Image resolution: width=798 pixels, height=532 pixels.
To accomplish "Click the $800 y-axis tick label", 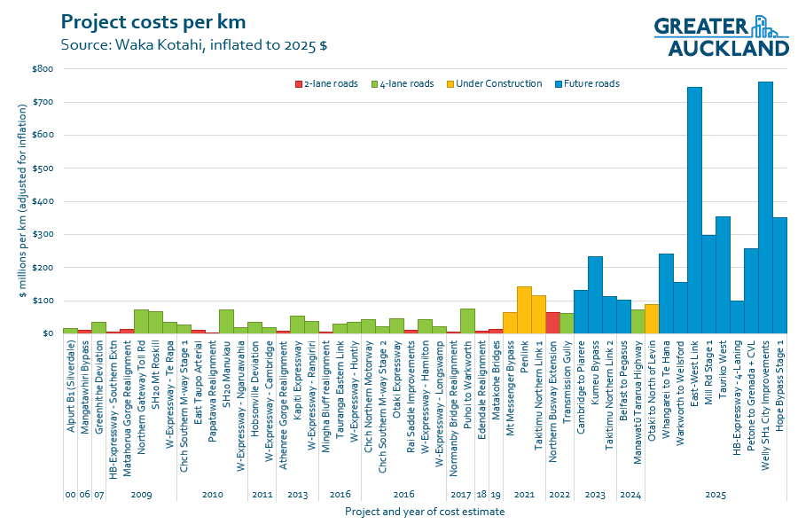I will (x=43, y=69).
